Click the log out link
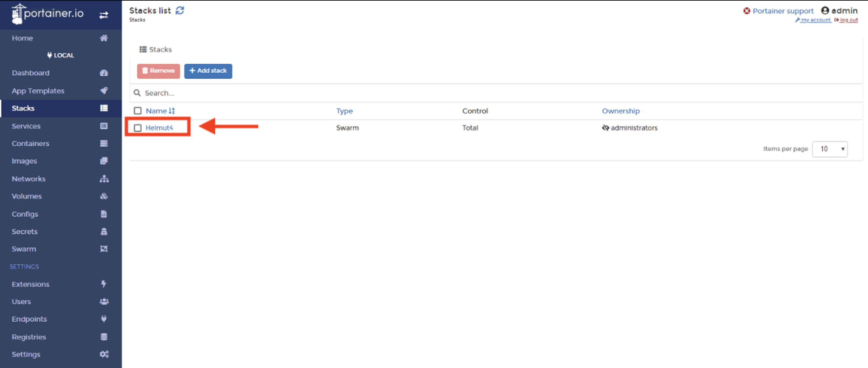Viewport: 868px width, 368px height. (849, 20)
